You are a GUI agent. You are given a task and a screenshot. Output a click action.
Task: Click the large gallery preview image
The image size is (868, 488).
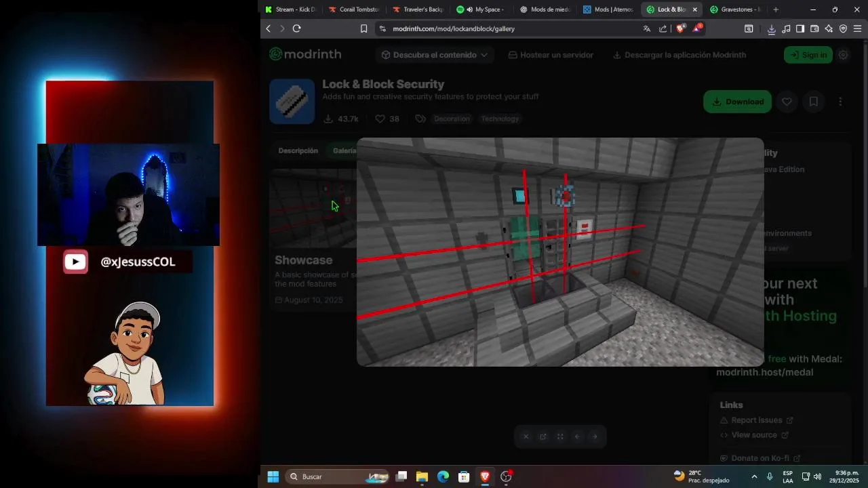coord(560,252)
